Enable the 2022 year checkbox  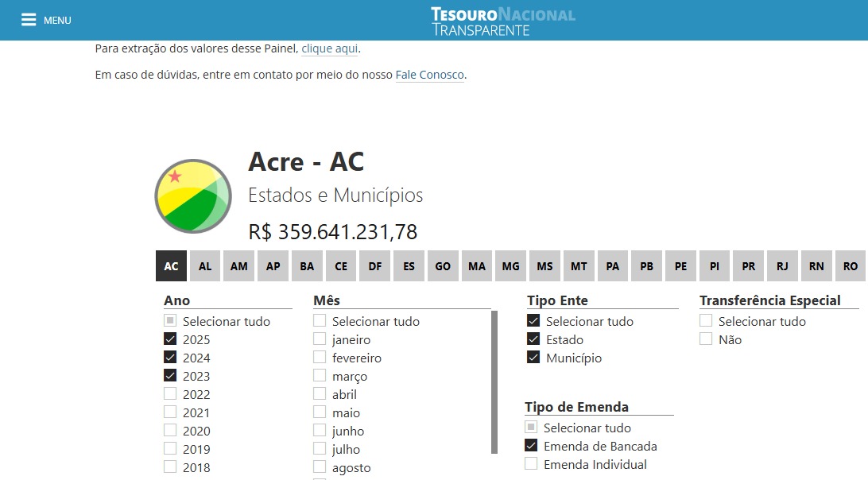170,394
